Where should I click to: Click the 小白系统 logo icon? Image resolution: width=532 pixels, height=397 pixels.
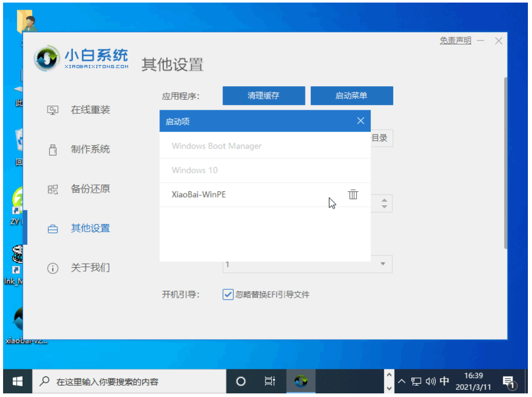point(47,59)
